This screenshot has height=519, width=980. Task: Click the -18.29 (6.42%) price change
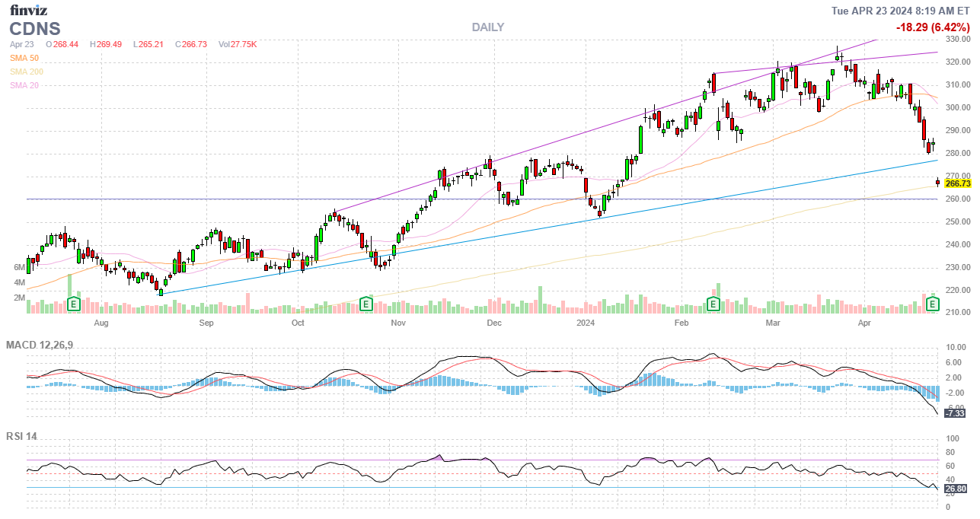(x=933, y=27)
